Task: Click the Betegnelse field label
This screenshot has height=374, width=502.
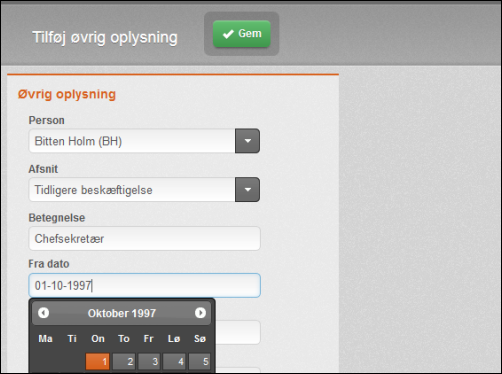Action: point(57,218)
